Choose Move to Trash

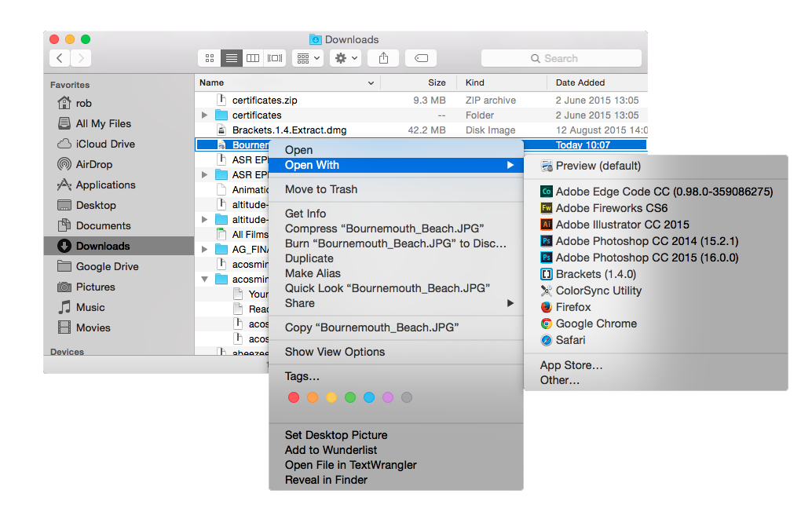click(x=396, y=189)
